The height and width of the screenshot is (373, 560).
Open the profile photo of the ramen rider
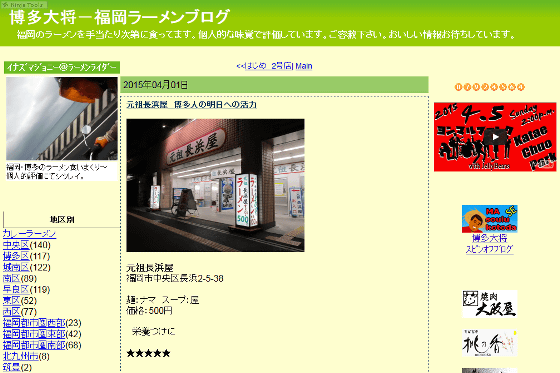coord(62,118)
